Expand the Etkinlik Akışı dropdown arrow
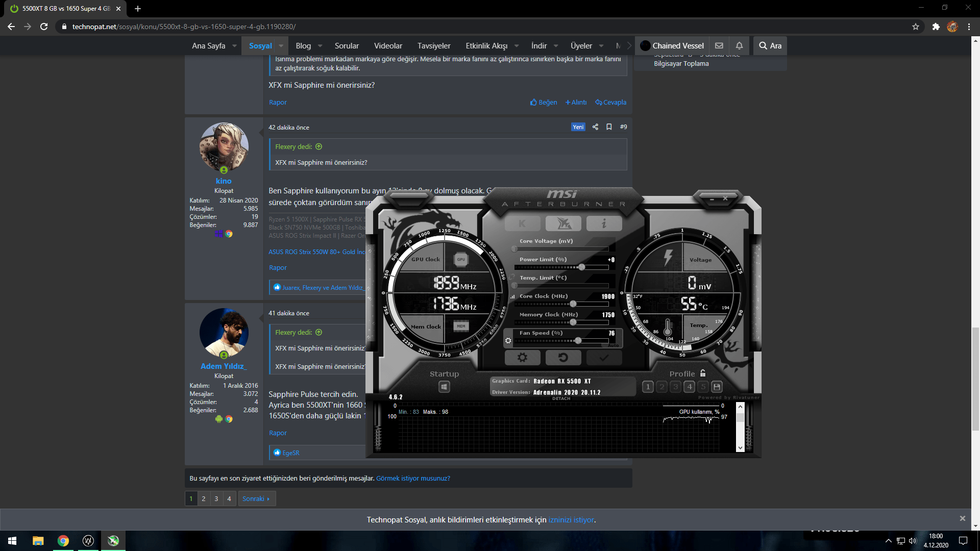 tap(517, 46)
